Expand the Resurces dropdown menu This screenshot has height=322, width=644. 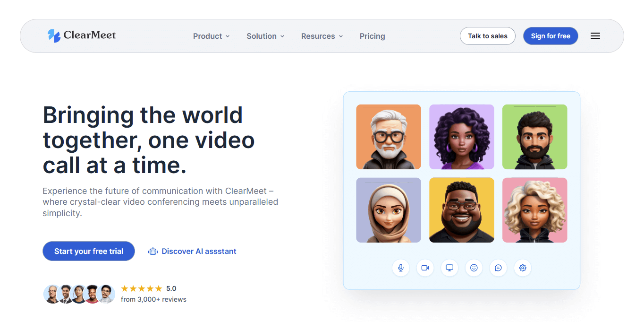point(322,36)
